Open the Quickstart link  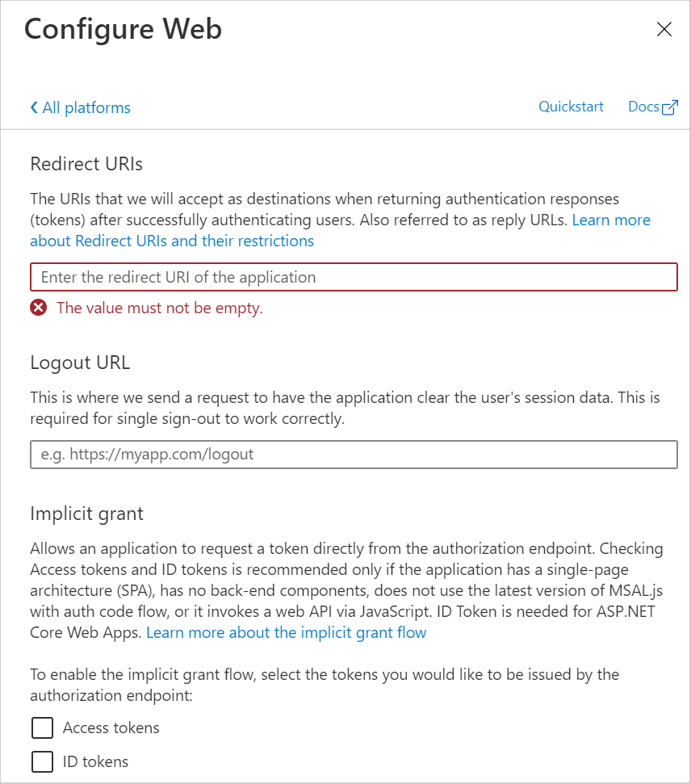(571, 107)
